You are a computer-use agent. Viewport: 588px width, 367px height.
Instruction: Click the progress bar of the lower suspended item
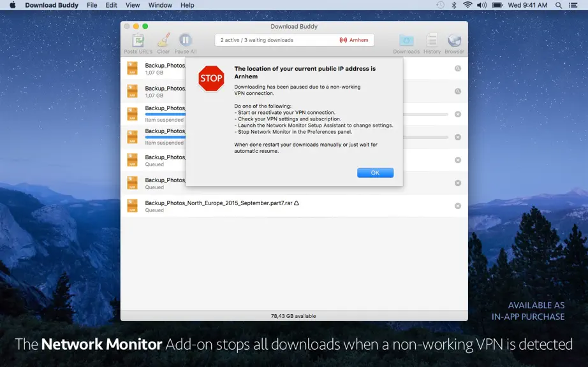click(x=425, y=137)
